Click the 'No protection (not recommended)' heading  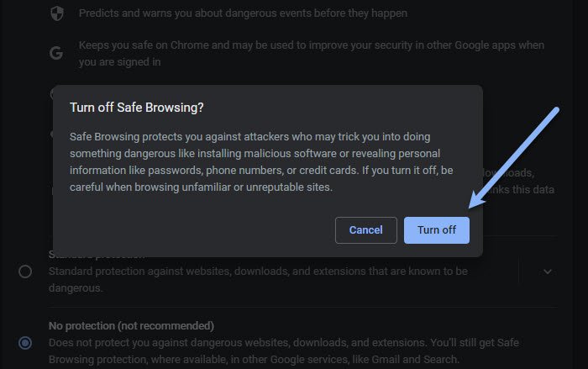pyautogui.click(x=130, y=326)
